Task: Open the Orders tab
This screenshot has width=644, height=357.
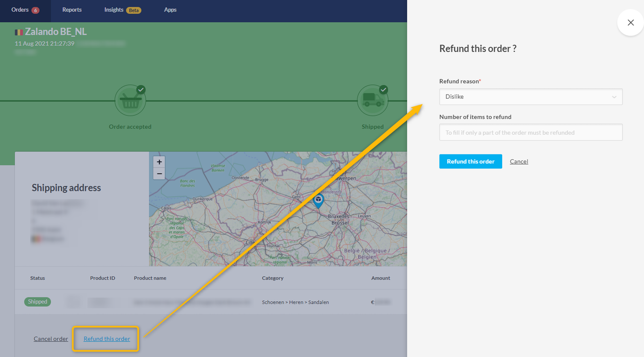Action: pyautogui.click(x=20, y=10)
